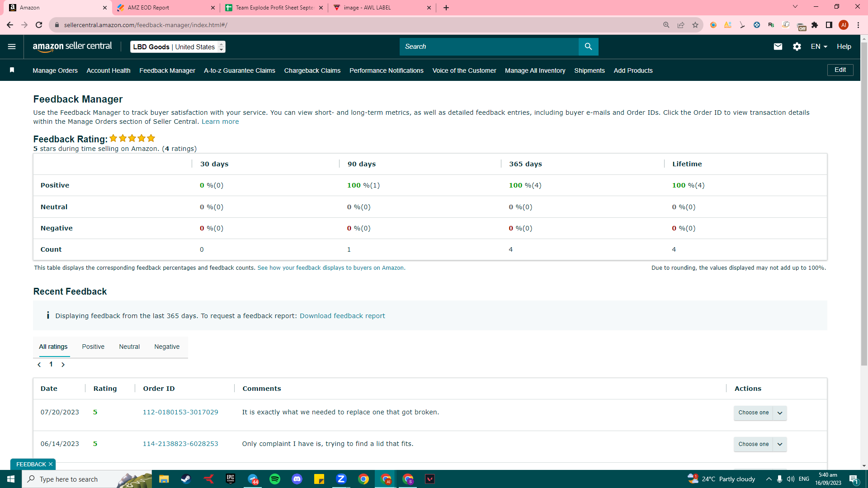Screen dimensions: 868x488
Task: Click the bookmark icon in navigation bar
Action: click(x=12, y=70)
